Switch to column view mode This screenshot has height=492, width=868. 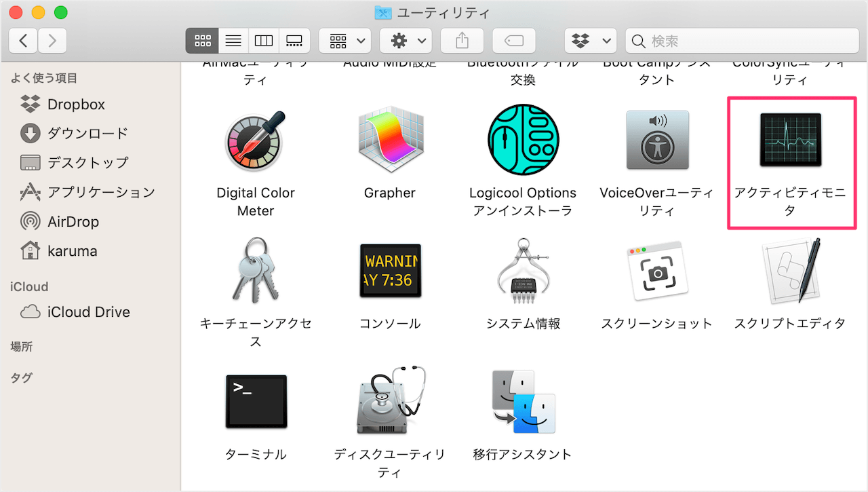click(264, 41)
